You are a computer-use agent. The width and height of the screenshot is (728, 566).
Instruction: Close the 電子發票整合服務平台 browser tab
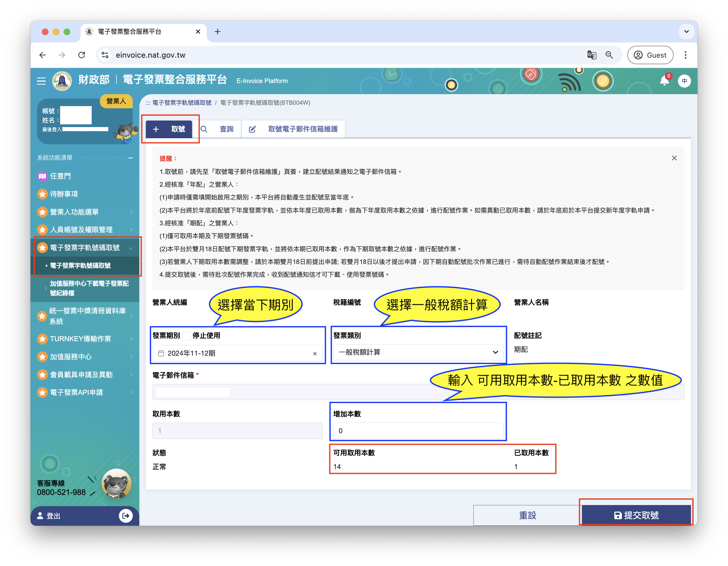tap(198, 32)
